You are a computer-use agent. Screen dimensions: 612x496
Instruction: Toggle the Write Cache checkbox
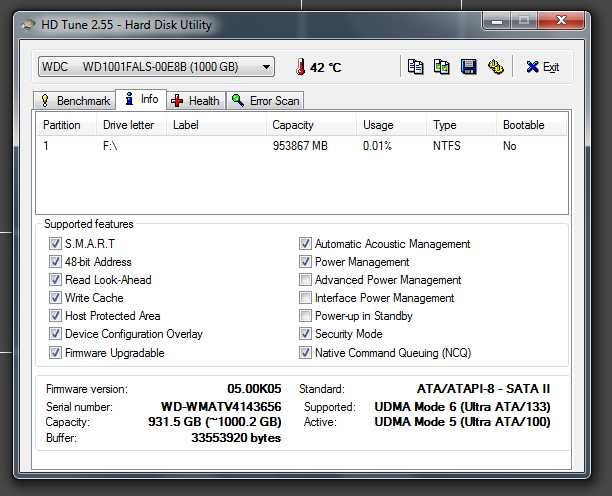click(x=55, y=297)
